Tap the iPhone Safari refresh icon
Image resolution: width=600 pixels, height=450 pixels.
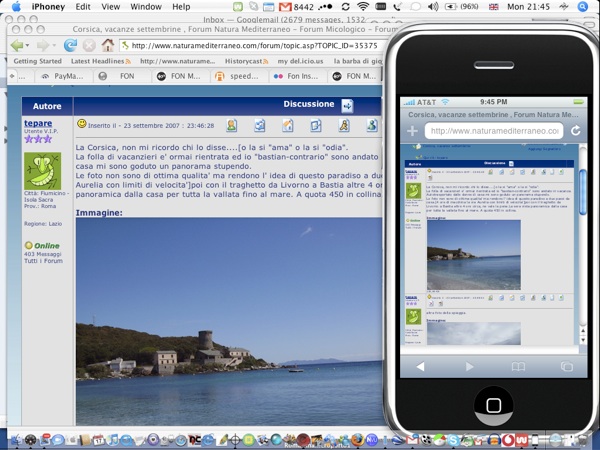coord(576,131)
